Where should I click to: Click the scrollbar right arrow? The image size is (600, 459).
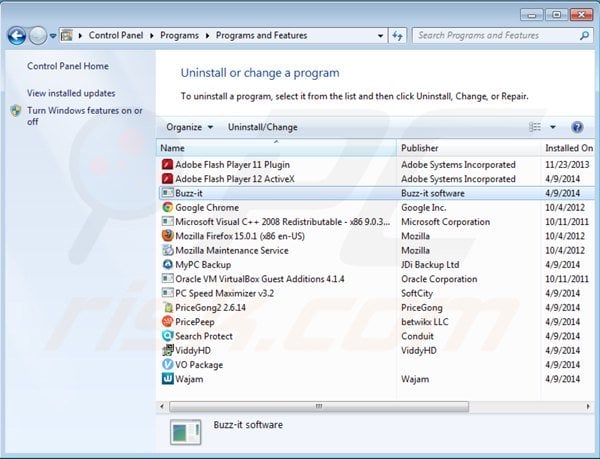588,406
